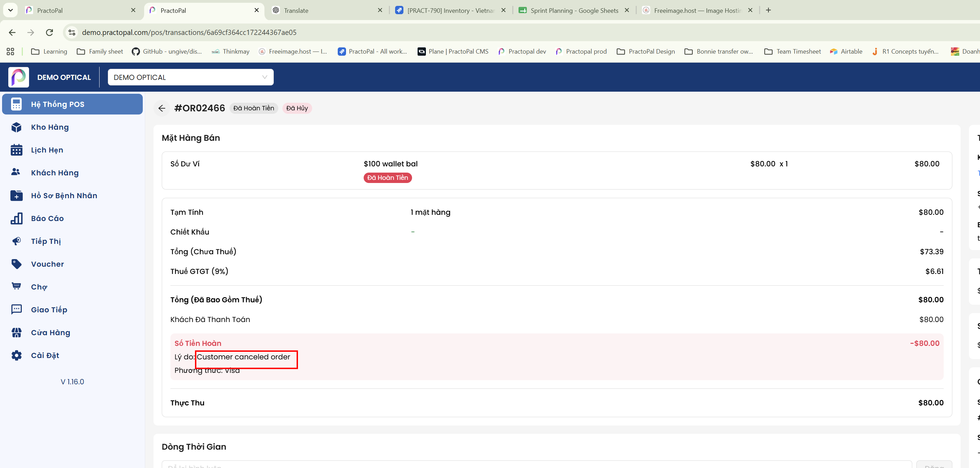
Task: Click the Giao Tiếp chat icon
Action: click(x=16, y=310)
